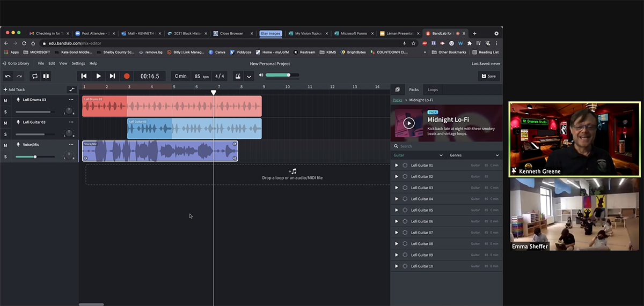Select the Lofi Drums 03 audio region

tap(172, 106)
